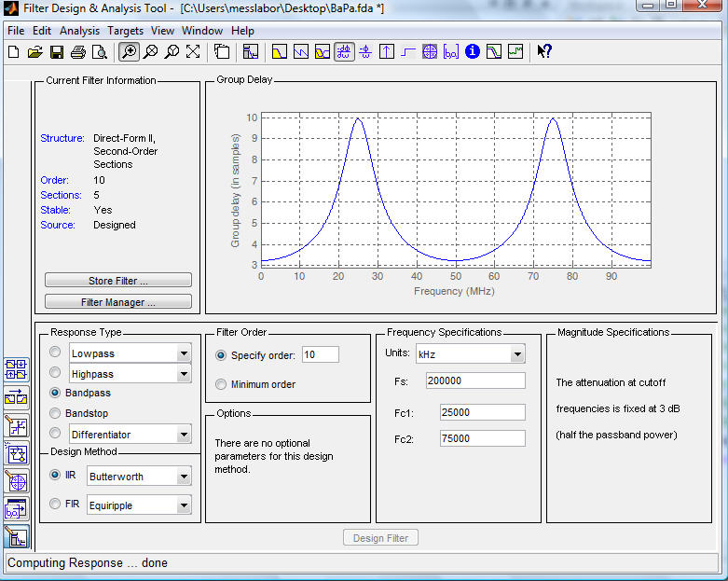Open the New session icon
The height and width of the screenshot is (581, 728).
tap(13, 52)
